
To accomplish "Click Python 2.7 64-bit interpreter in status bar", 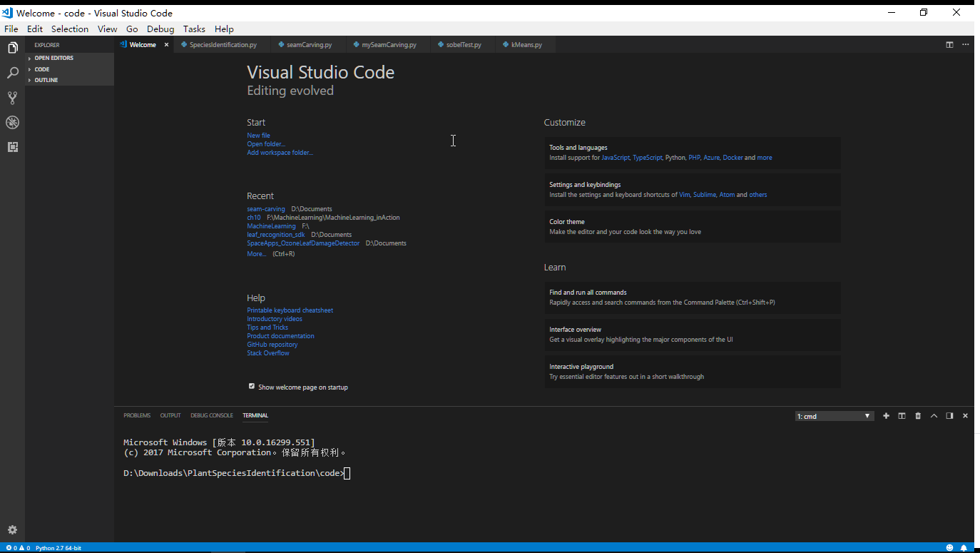I will [x=58, y=548].
